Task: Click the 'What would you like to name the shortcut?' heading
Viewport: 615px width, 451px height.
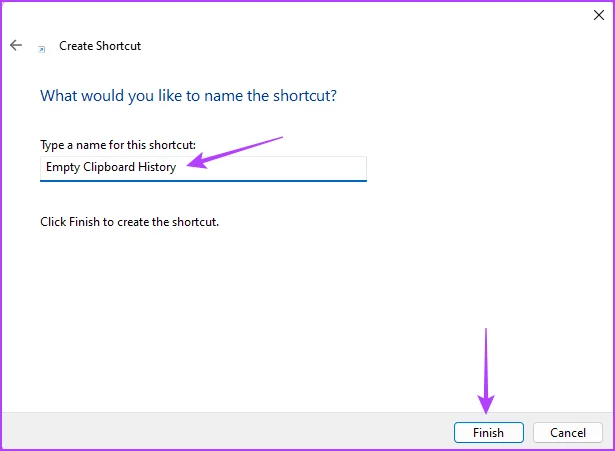Action: coord(188,96)
